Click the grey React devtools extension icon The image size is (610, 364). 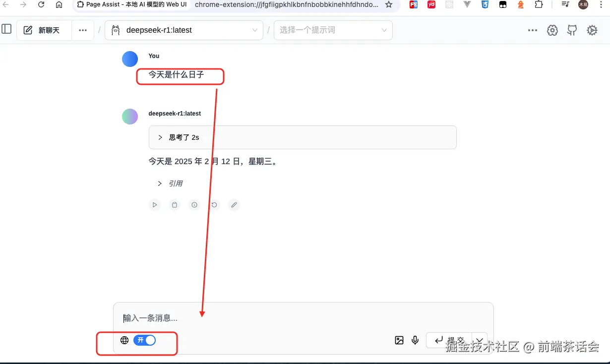[449, 4]
